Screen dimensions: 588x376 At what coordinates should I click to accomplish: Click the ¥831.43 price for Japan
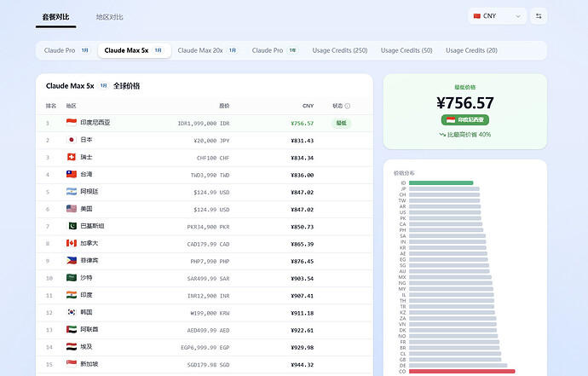pos(303,141)
